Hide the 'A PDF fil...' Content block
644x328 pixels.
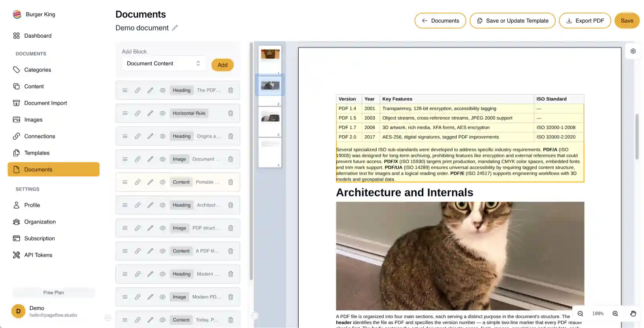162,251
